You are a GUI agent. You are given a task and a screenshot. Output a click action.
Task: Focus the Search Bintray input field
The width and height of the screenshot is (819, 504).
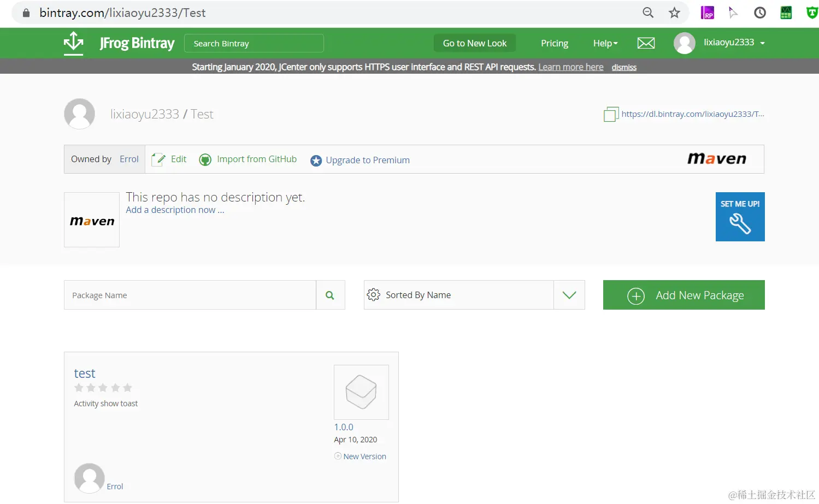[254, 43]
